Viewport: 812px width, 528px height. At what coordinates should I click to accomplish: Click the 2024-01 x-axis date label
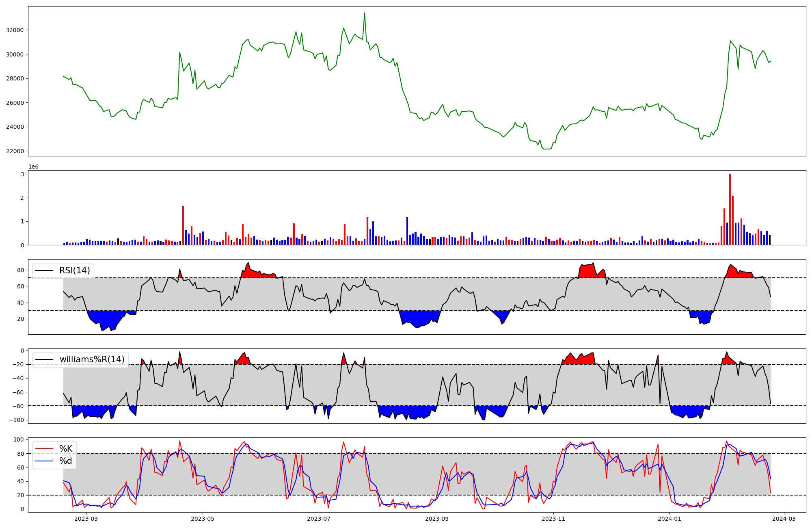click(669, 519)
